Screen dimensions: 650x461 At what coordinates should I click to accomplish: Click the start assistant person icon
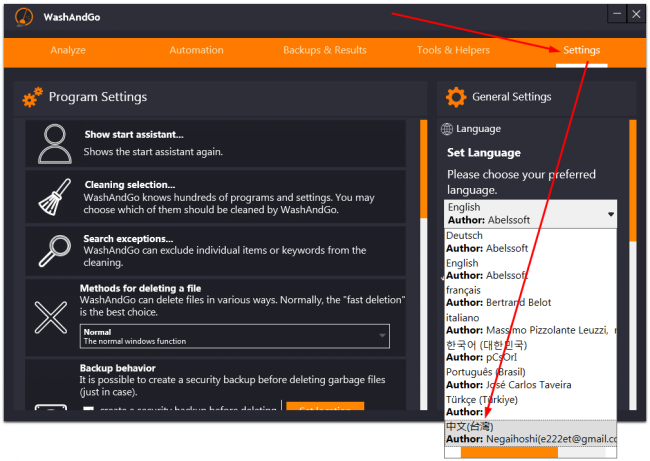pos(55,144)
